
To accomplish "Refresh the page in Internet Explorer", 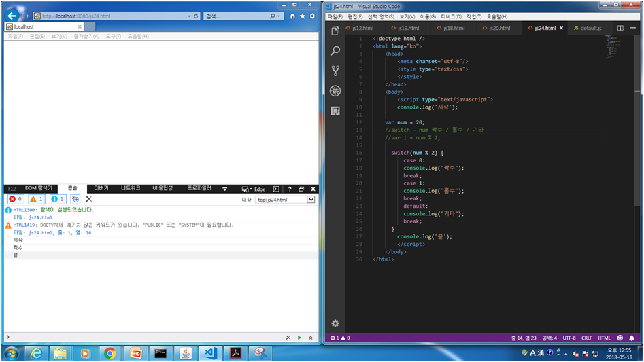I will [x=196, y=16].
